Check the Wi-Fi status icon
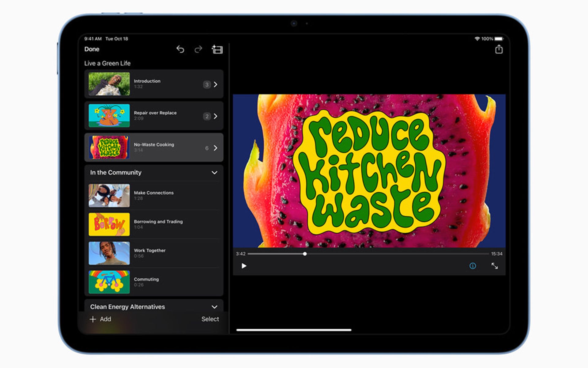588x368 pixels. 477,39
